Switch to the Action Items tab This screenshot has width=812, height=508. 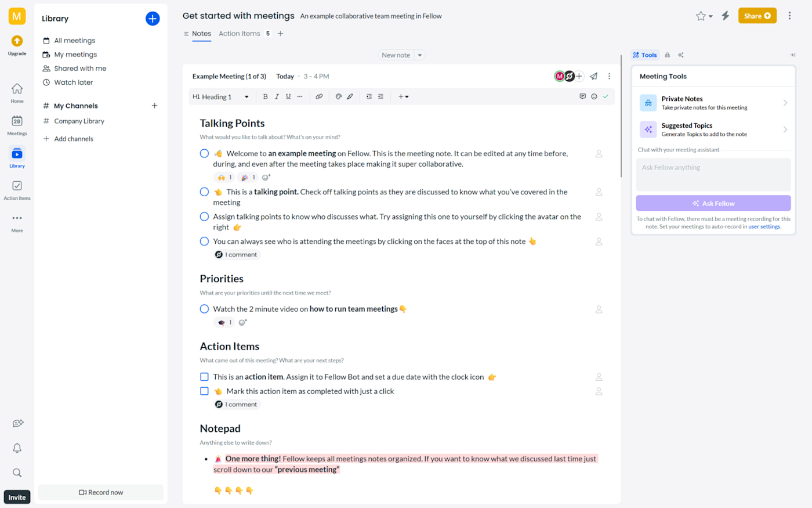239,34
